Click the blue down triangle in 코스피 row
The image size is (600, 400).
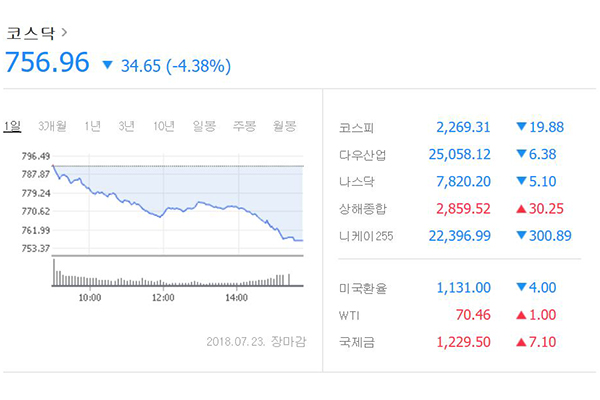pos(522,127)
